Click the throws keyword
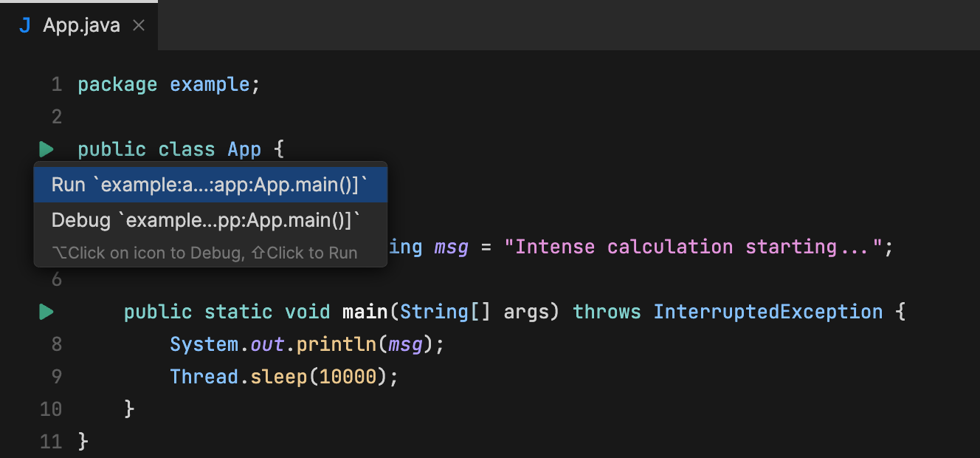This screenshot has height=458, width=980. [607, 312]
